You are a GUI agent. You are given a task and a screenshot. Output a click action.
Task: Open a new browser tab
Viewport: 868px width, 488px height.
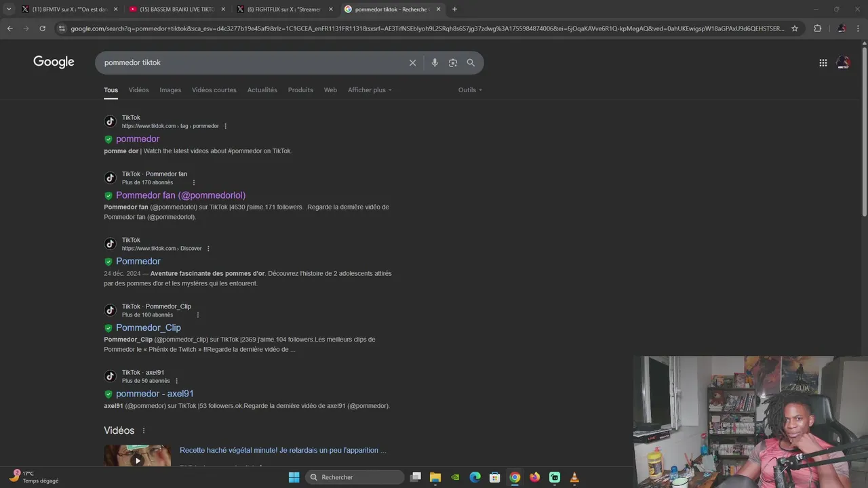click(454, 9)
